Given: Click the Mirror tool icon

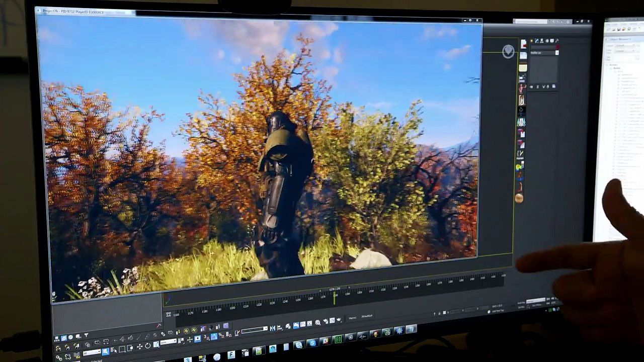Looking at the screenshot, I should tap(273, 328).
